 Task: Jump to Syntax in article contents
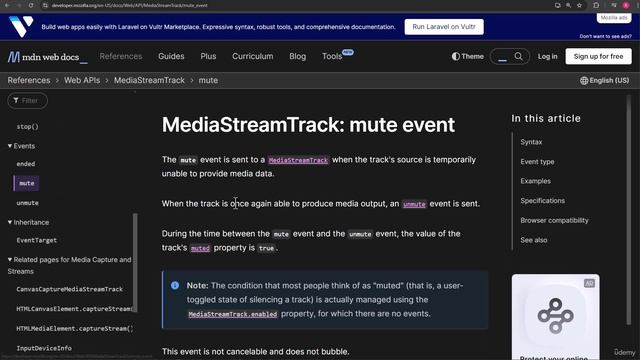point(531,142)
